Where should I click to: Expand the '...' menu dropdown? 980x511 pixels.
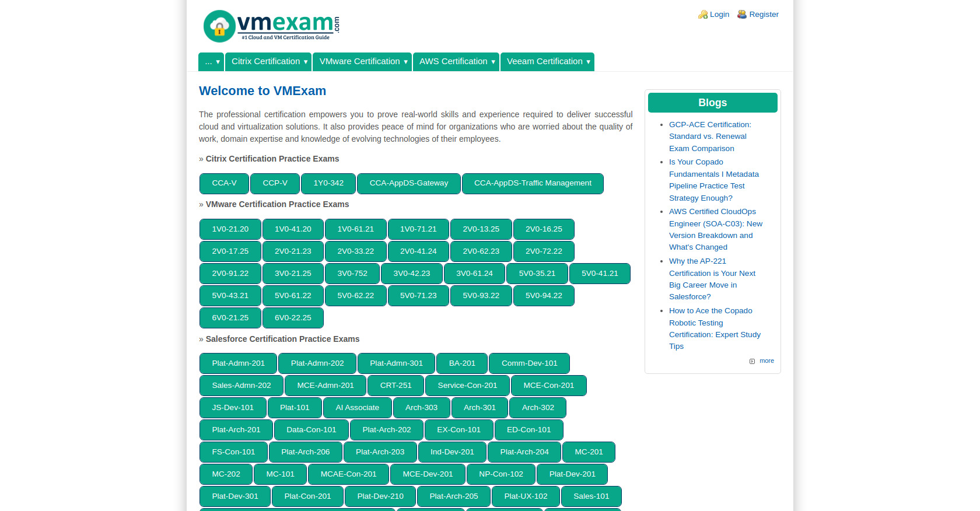tap(211, 62)
